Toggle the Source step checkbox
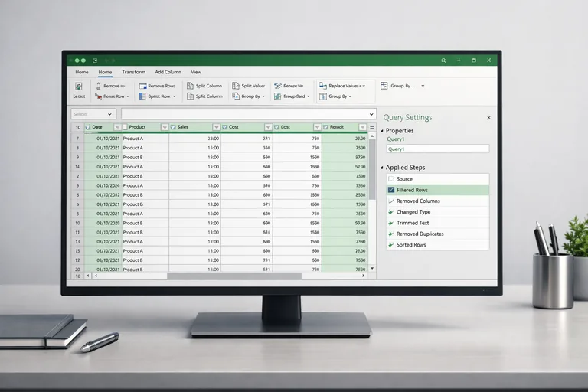Screen dimensions: 588x392 (x=391, y=179)
